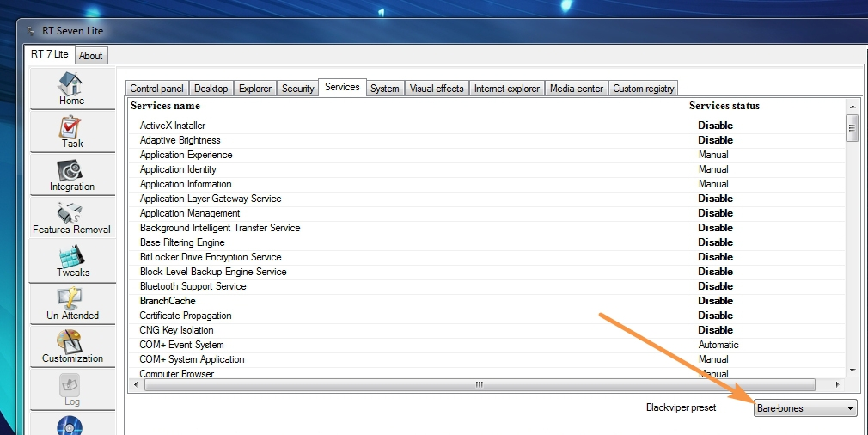Click the vertical scrollbar thumb
The height and width of the screenshot is (435, 868).
[852, 128]
